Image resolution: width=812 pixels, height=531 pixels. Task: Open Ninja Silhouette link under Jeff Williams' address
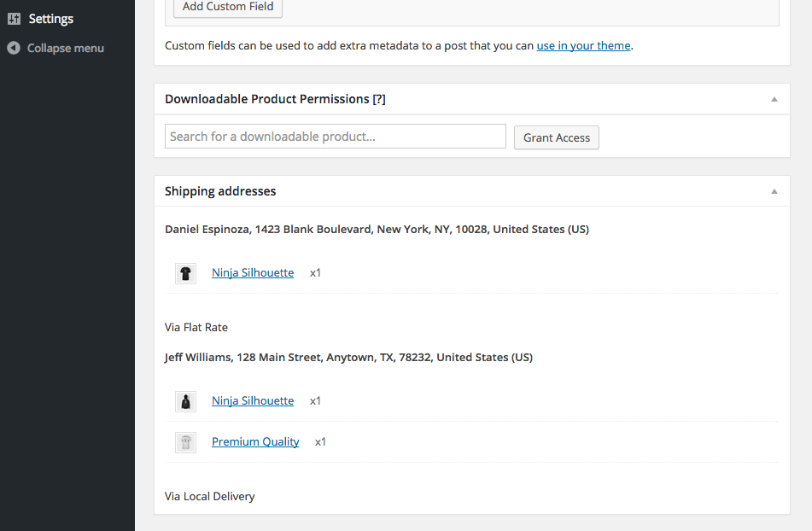(x=253, y=401)
